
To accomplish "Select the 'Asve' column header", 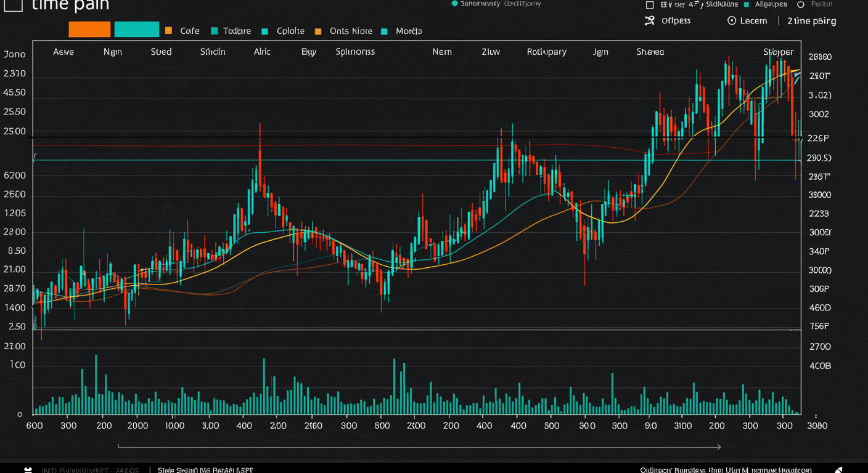I will point(63,52).
